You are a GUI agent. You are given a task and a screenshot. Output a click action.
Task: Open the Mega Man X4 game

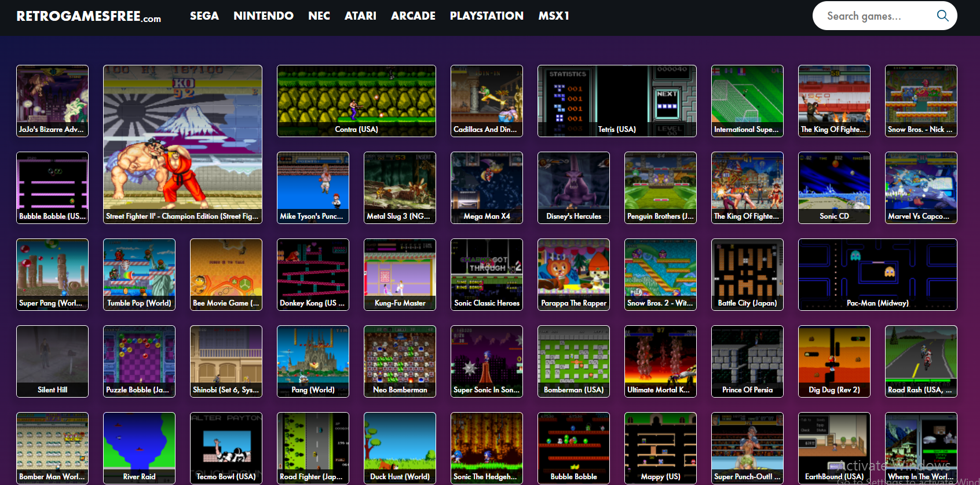(487, 188)
